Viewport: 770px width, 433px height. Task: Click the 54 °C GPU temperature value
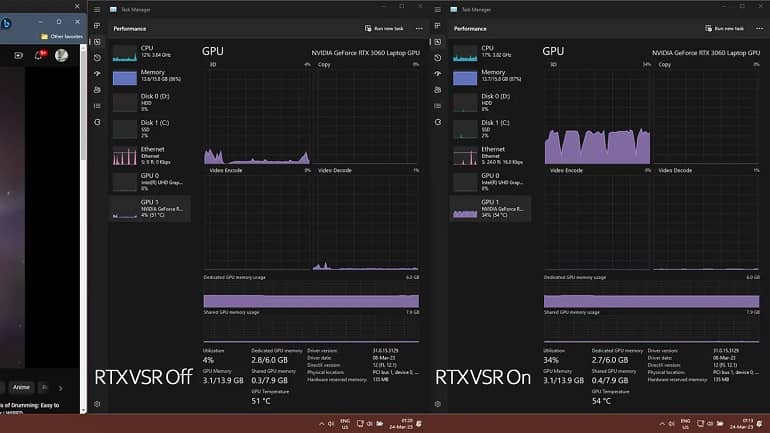pos(601,401)
